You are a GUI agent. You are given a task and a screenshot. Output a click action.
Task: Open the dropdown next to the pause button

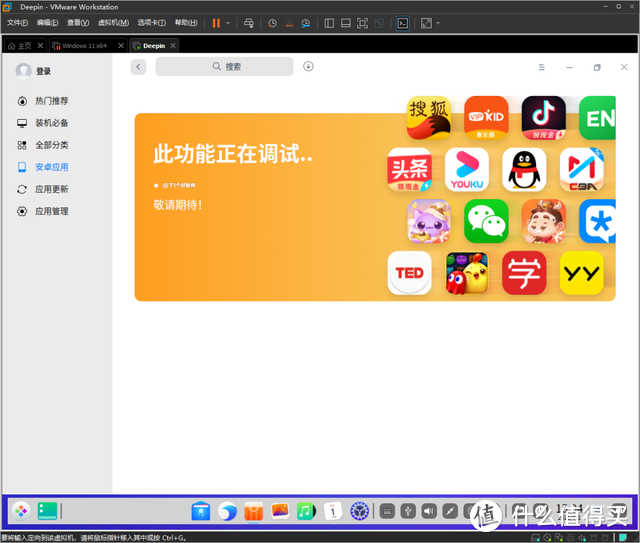(x=228, y=23)
